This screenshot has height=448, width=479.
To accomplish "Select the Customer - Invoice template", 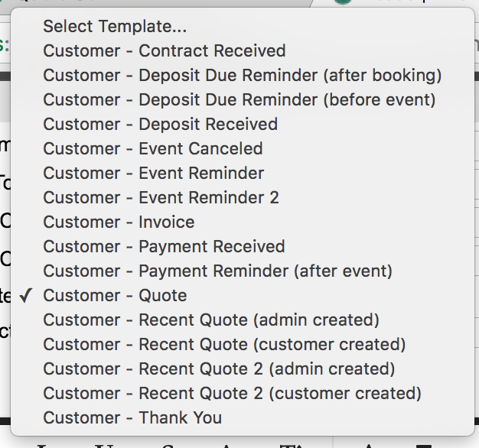I will [x=119, y=222].
